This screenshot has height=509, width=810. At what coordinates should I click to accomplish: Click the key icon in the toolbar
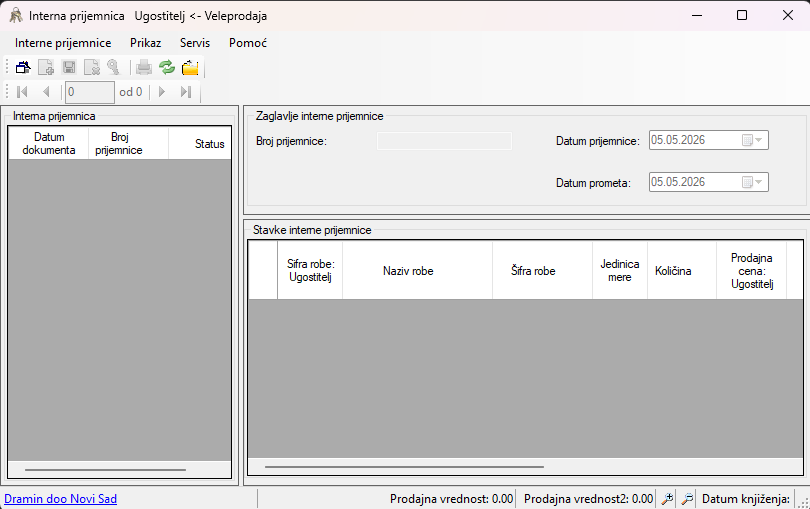coord(114,67)
